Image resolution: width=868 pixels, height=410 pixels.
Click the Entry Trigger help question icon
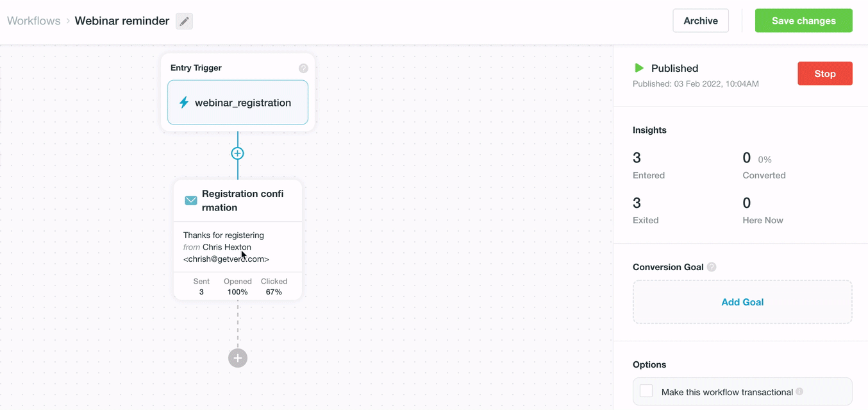tap(303, 68)
